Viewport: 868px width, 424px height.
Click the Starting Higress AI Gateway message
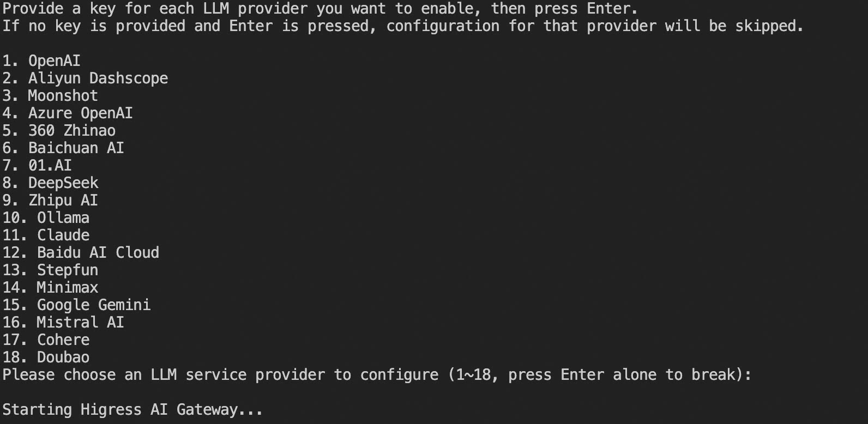coord(132,410)
